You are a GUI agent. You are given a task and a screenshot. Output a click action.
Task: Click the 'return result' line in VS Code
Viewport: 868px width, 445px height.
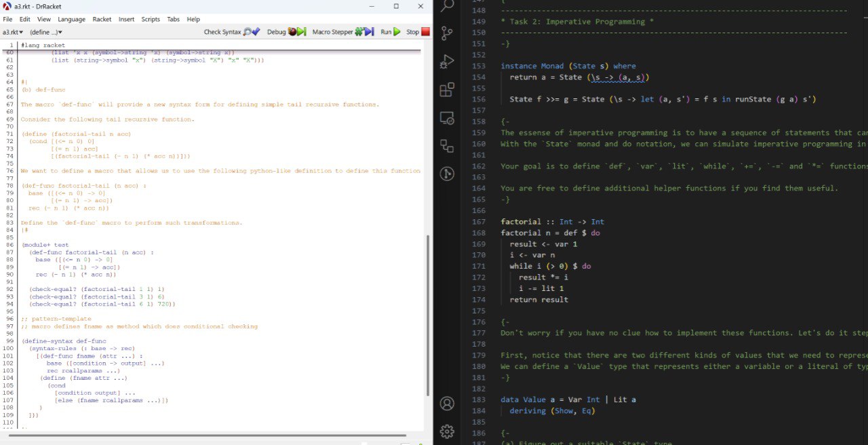click(x=539, y=299)
